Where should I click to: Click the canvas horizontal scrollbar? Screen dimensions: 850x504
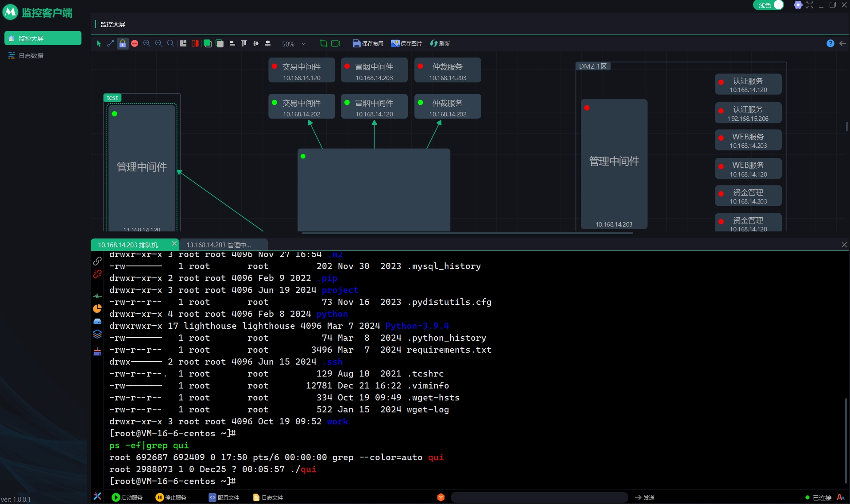[467, 233]
